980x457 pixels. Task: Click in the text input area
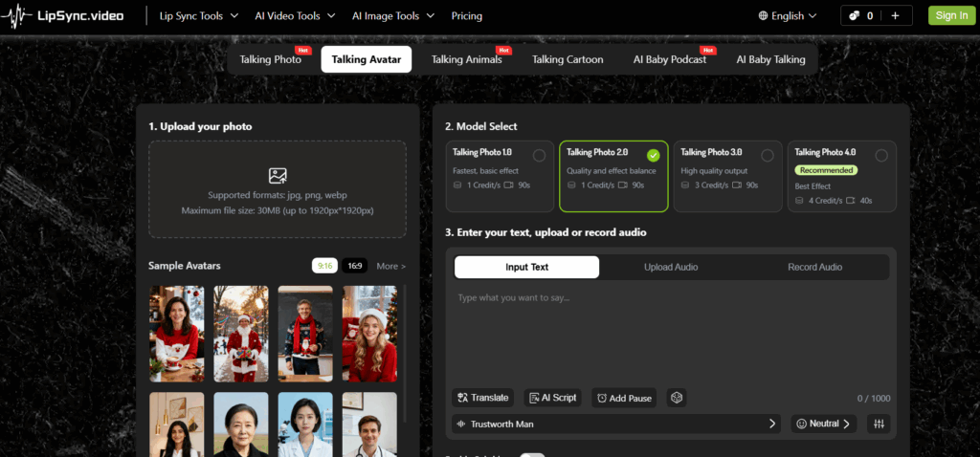(670, 335)
